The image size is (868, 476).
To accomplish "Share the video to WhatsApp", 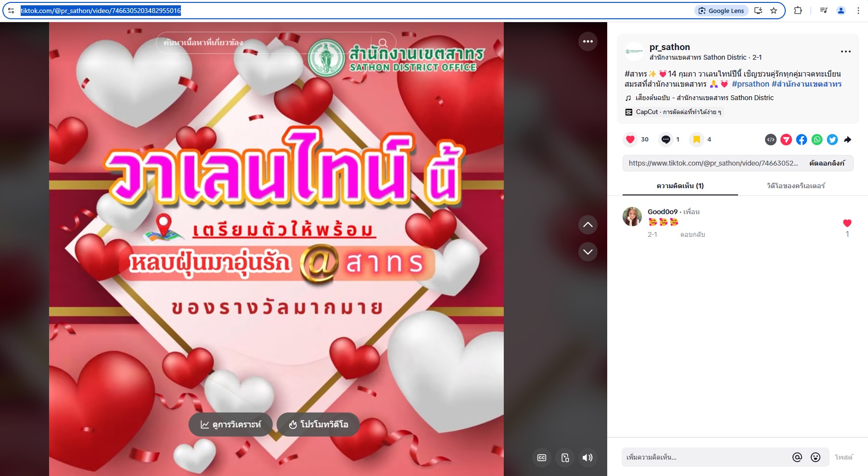I will click(817, 140).
